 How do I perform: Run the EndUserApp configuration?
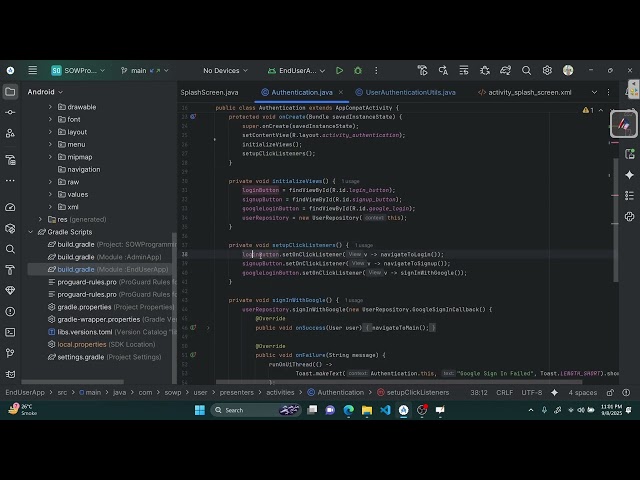[339, 71]
